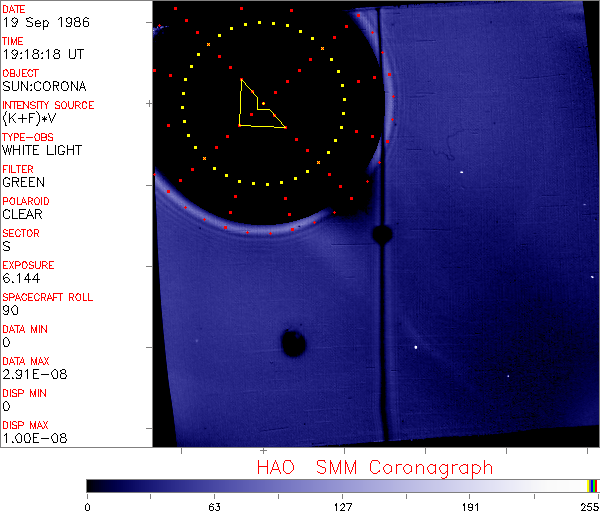
Task: Click the 63 tick label under color bar
Action: point(214,505)
